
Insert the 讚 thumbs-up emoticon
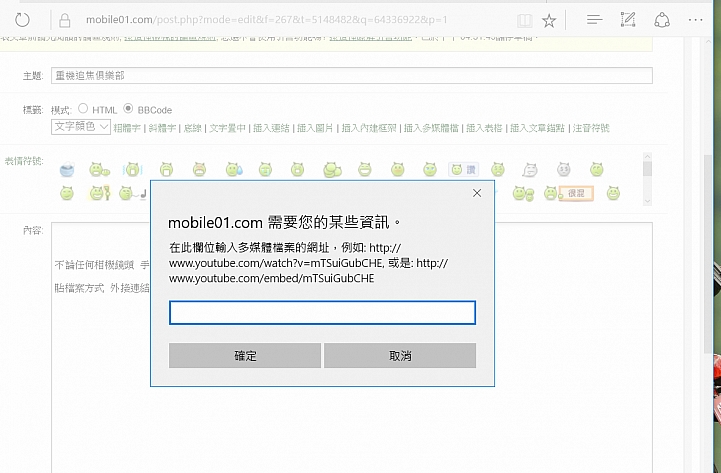[x=463, y=170]
